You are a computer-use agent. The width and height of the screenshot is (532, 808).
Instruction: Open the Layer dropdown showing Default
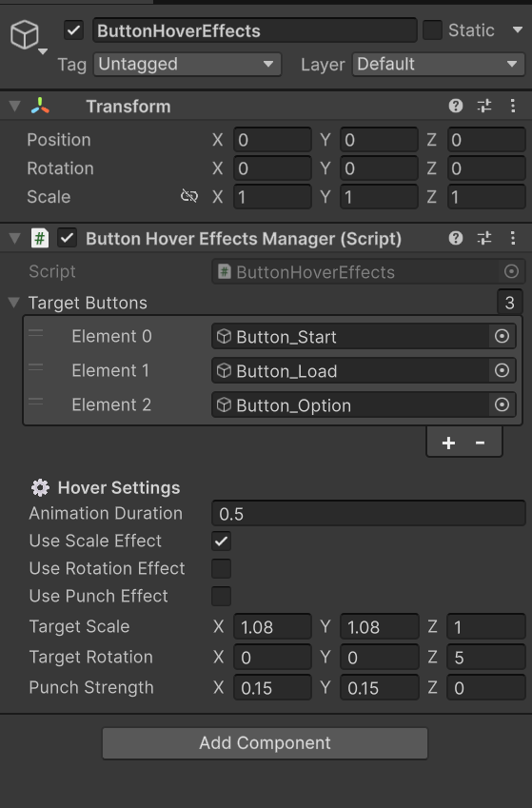(438, 65)
